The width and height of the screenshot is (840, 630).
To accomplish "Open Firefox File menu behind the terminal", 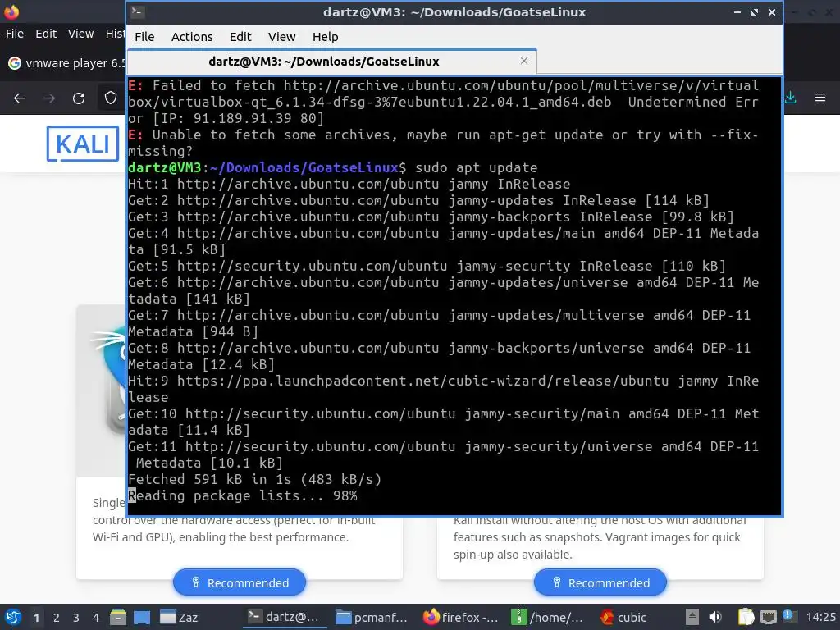I will 15,33.
